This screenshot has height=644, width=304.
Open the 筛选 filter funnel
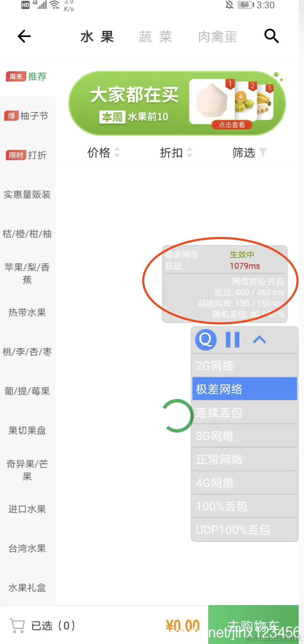point(263,153)
